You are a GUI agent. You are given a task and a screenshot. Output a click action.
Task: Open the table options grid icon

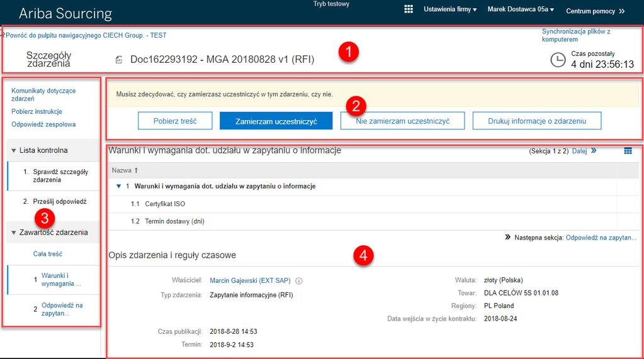628,151
